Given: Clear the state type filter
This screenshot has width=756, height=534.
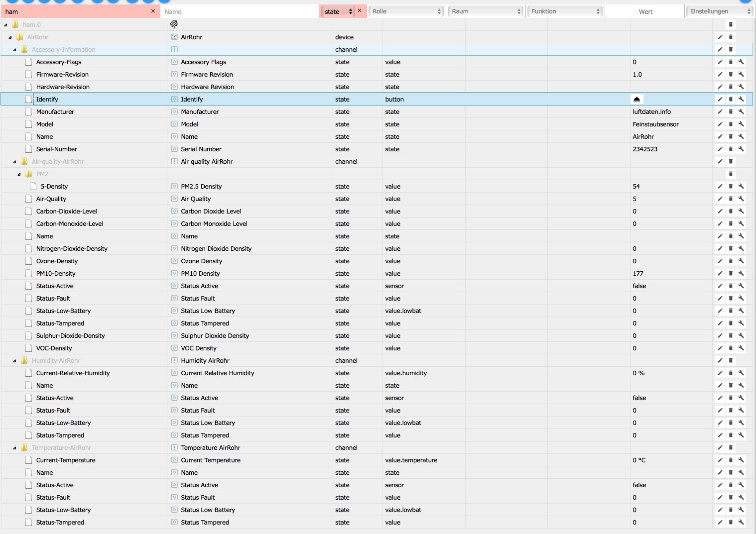Looking at the screenshot, I should [360, 11].
